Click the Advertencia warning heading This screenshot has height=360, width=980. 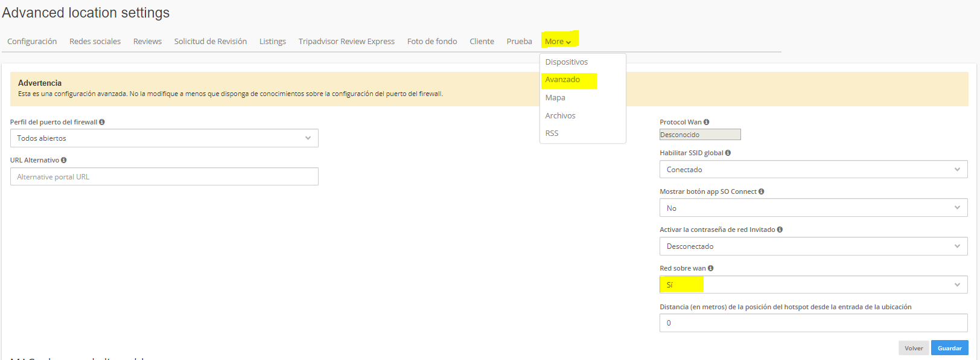coord(40,83)
